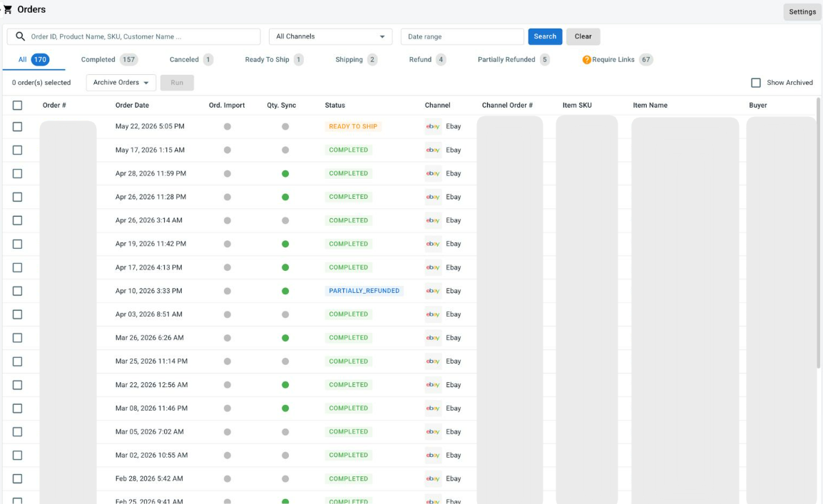Switch to the All orders tab
823x504 pixels.
(x=34, y=60)
